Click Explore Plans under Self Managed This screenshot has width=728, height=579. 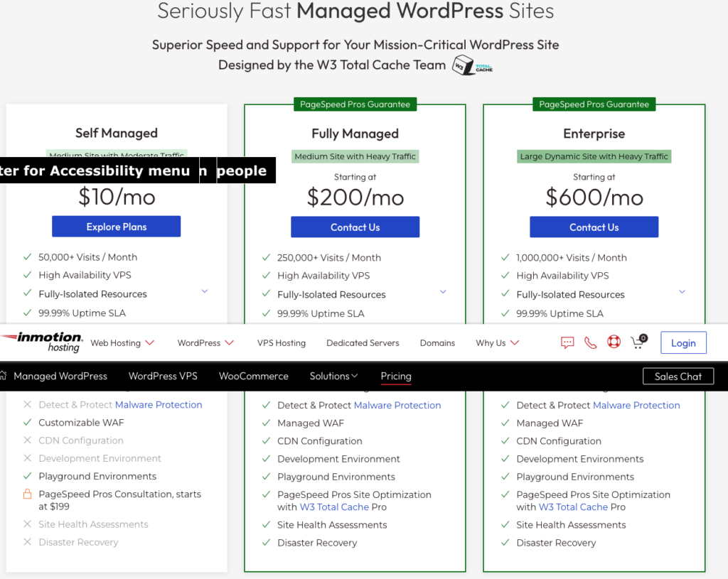tap(116, 227)
